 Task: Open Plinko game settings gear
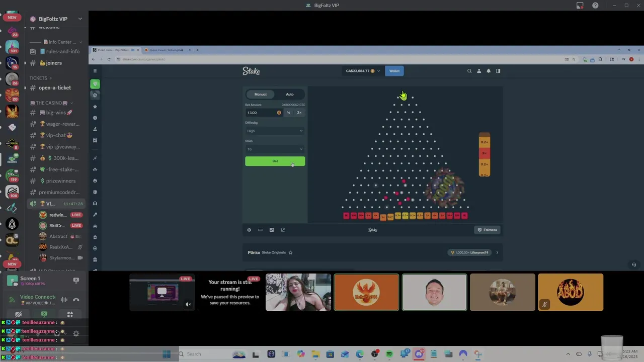coord(249,230)
